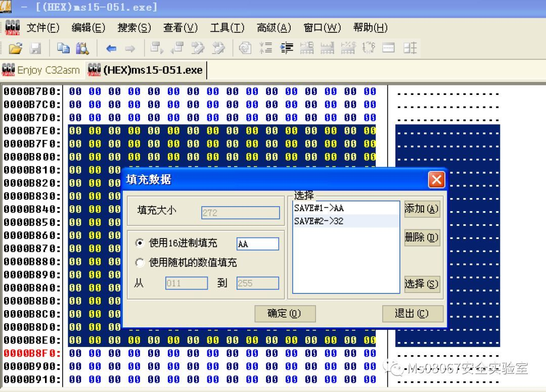546x392 pixels.
Task: Switch to the (HEX)ms15-051.exe tab
Action: pos(146,70)
